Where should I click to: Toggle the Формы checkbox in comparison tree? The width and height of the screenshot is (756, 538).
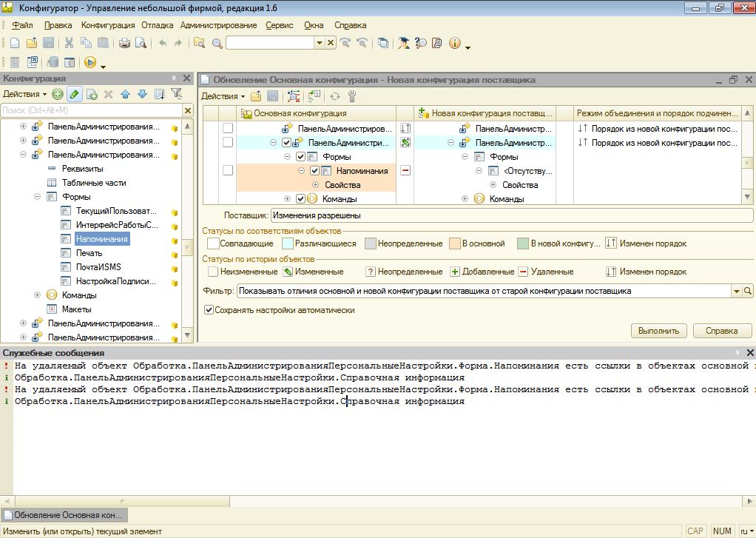click(300, 157)
